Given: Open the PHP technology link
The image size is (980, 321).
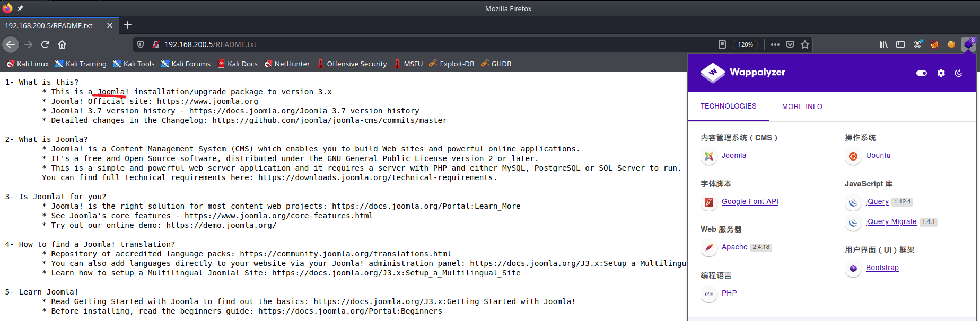Looking at the screenshot, I should coord(729,293).
